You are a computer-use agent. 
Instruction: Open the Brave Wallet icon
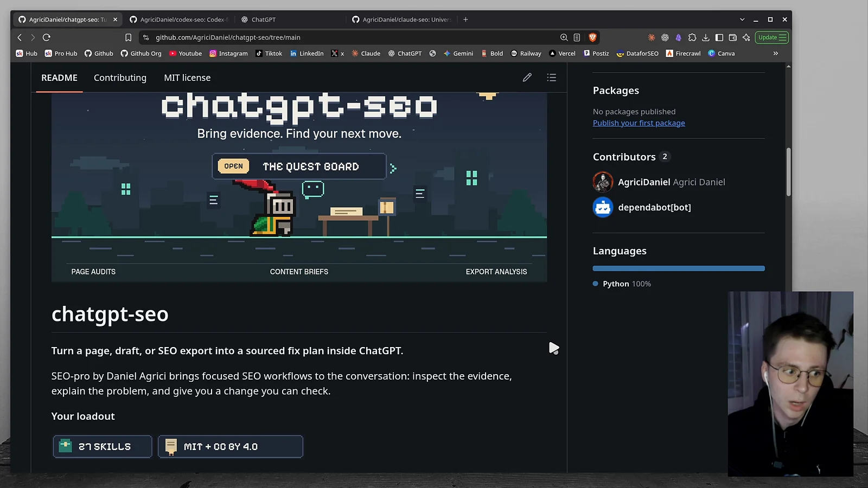[x=732, y=37]
